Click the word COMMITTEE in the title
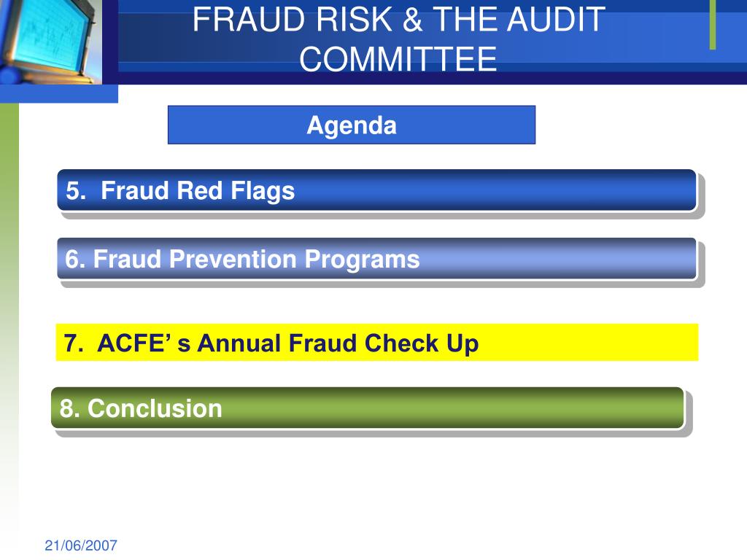The width and height of the screenshot is (747, 560). pos(398,59)
